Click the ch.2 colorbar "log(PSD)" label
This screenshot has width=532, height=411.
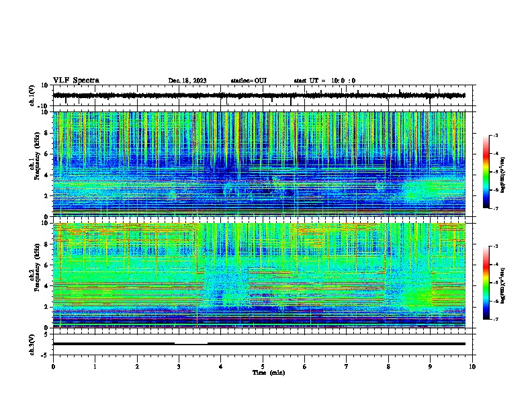pos(502,285)
